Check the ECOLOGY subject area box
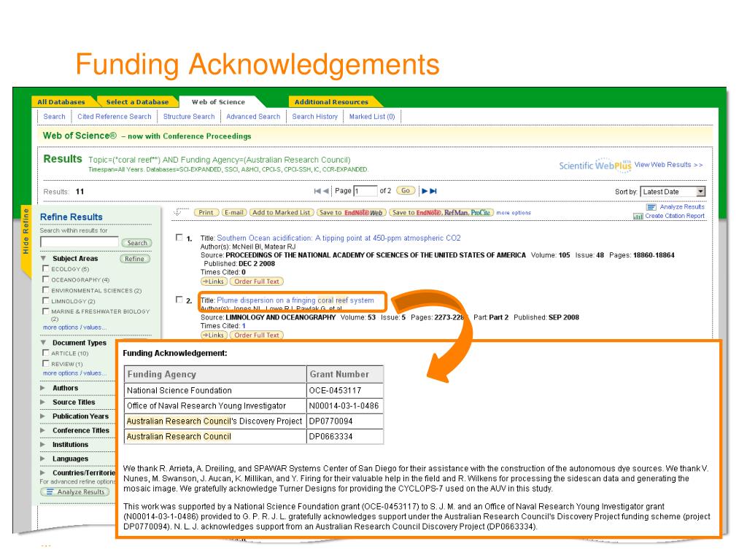Image resolution: width=747 pixels, height=560 pixels. coord(46,268)
